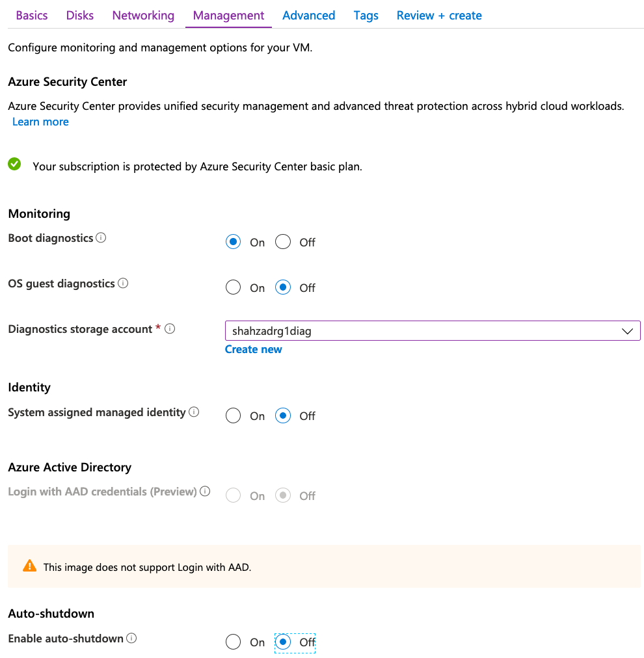Open the Diagnostics storage account info icon

coord(170,328)
